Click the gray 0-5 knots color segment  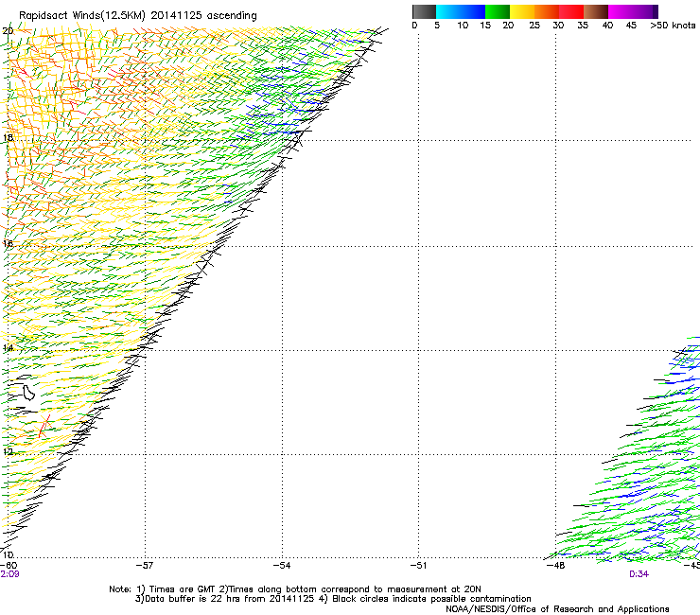click(x=424, y=11)
